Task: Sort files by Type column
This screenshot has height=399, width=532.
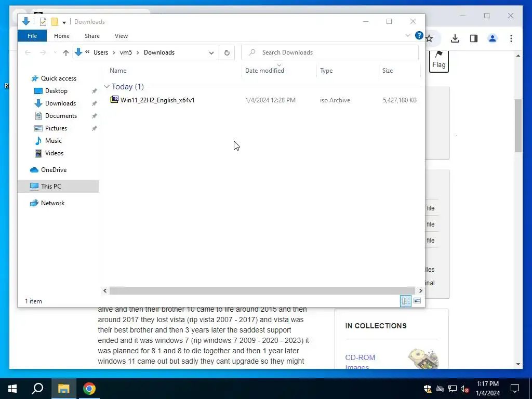Action: (x=326, y=71)
